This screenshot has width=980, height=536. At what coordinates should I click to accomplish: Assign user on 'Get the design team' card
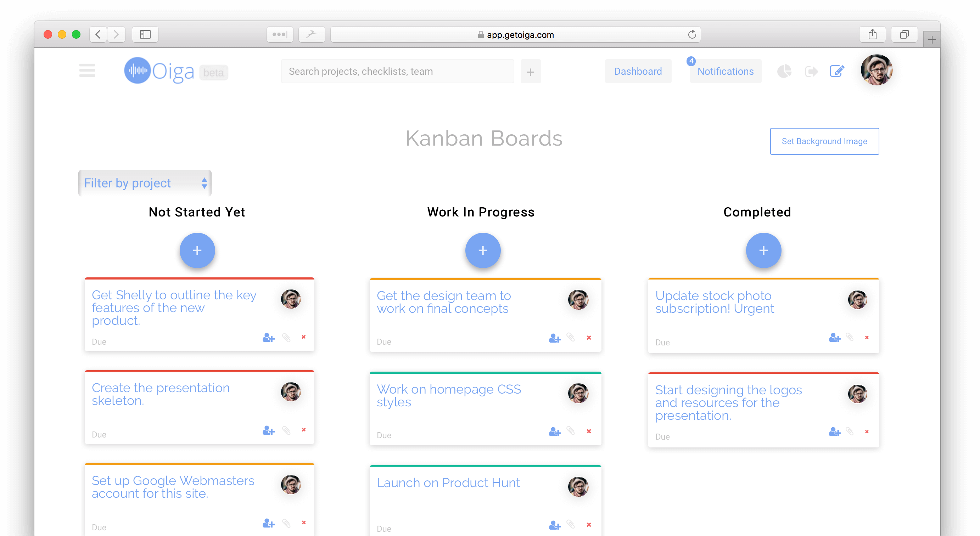pos(555,338)
